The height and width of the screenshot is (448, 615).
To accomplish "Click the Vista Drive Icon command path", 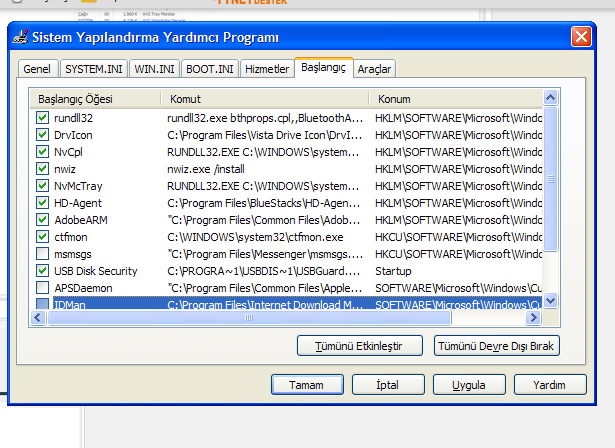I will (264, 135).
